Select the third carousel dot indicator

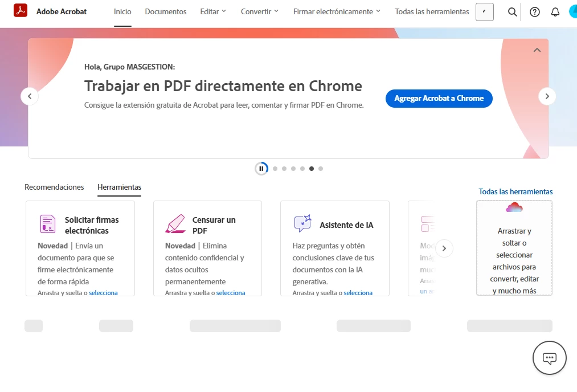coord(293,169)
